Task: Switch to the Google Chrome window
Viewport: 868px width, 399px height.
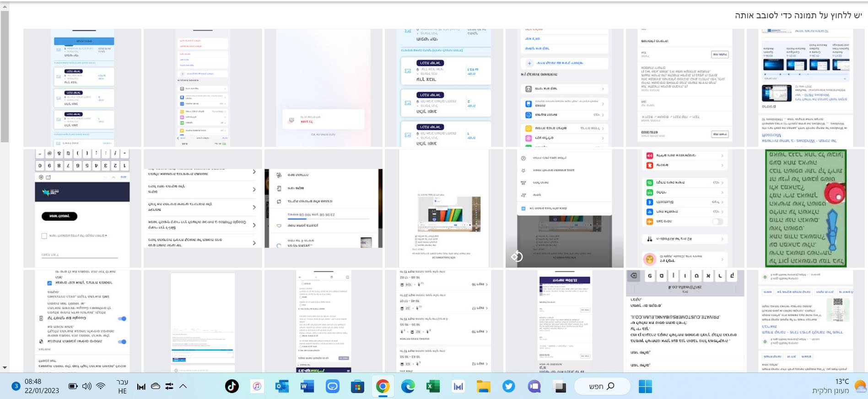Action: pyautogui.click(x=383, y=387)
